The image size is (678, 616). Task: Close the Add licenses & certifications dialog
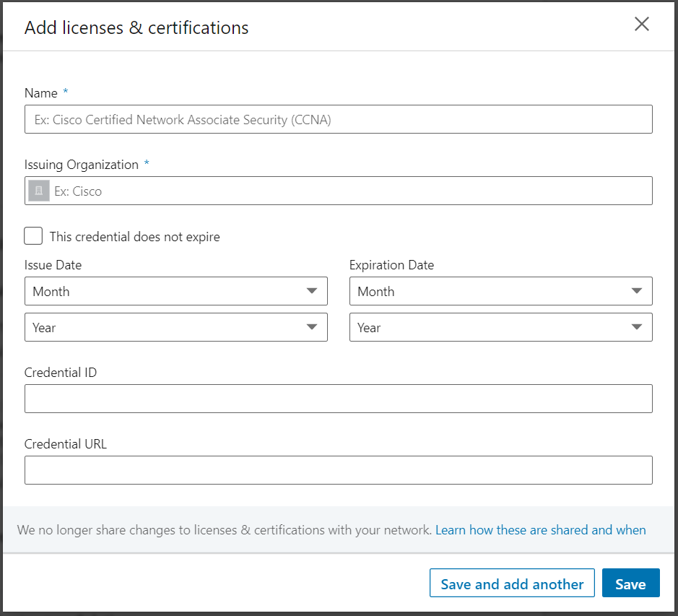(x=642, y=25)
